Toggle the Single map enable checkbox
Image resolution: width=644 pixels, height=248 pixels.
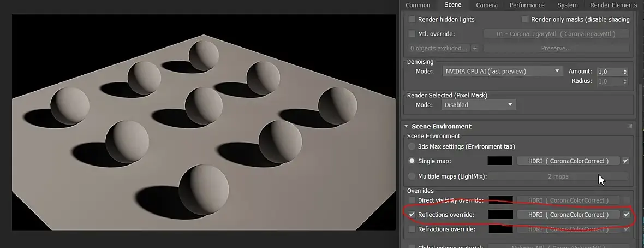point(625,161)
